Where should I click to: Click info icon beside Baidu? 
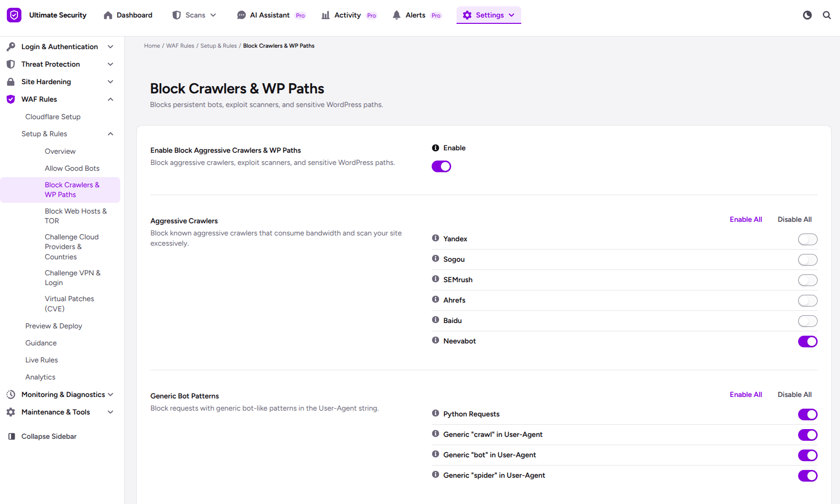tap(436, 320)
